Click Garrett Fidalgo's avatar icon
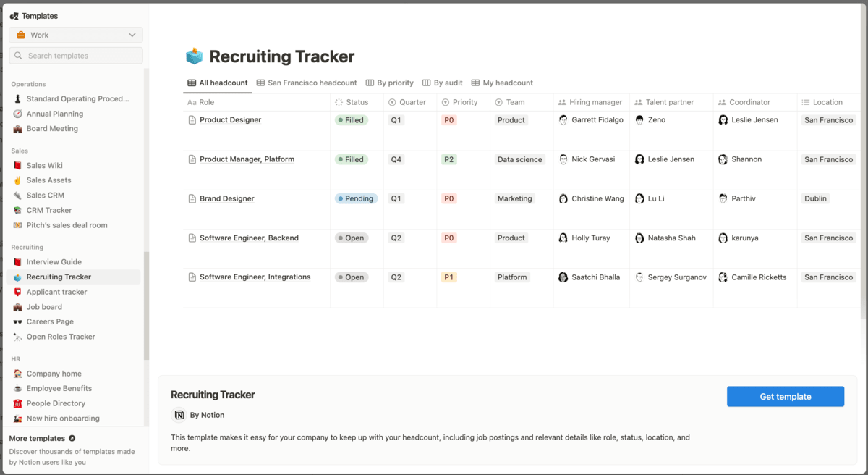 tap(563, 120)
